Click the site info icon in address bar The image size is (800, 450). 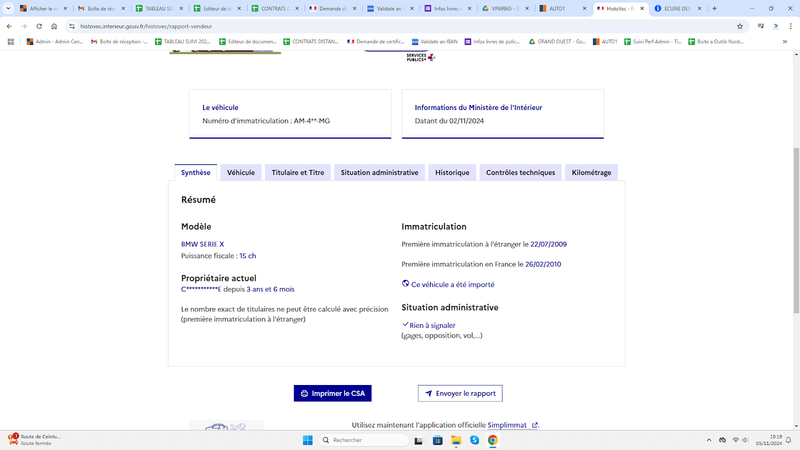tap(72, 26)
